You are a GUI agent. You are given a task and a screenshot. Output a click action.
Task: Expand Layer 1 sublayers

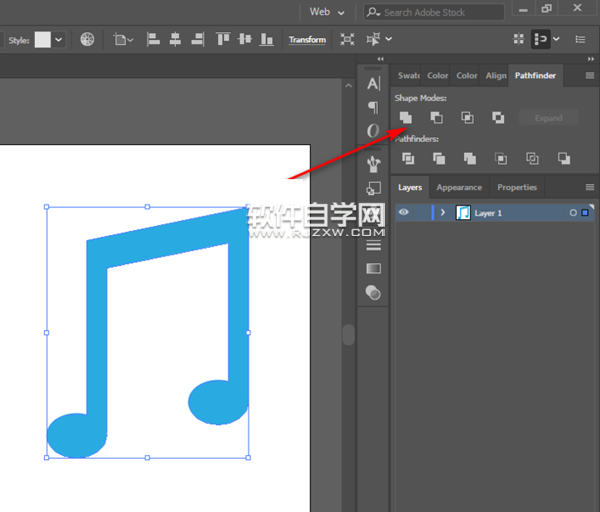pos(442,213)
